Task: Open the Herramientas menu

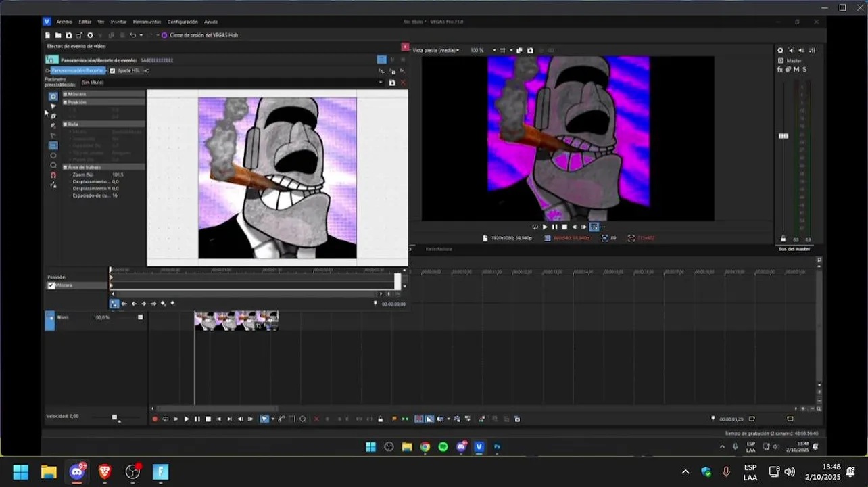Action: (147, 22)
